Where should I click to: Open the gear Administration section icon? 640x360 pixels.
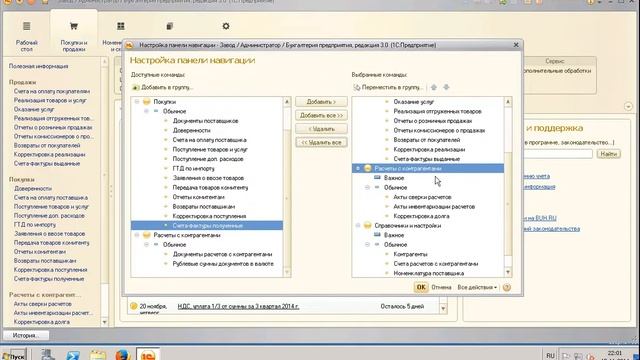click(226, 26)
